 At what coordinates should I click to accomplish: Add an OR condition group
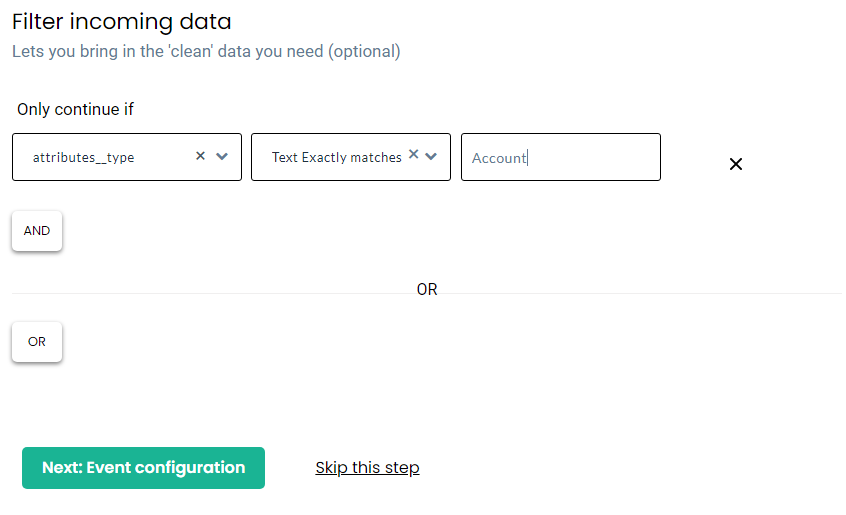pos(37,342)
